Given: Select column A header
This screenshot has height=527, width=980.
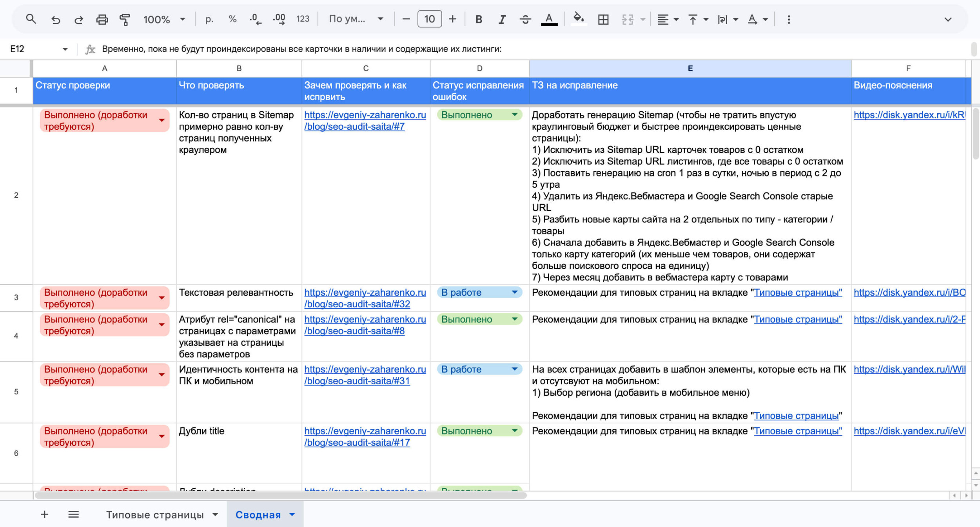Looking at the screenshot, I should (105, 68).
